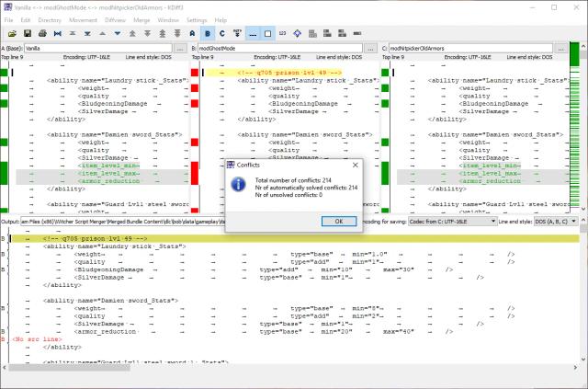Click 'Nr of unsolved conflicts: 0' text
This screenshot has width=588, height=389.
[x=288, y=195]
